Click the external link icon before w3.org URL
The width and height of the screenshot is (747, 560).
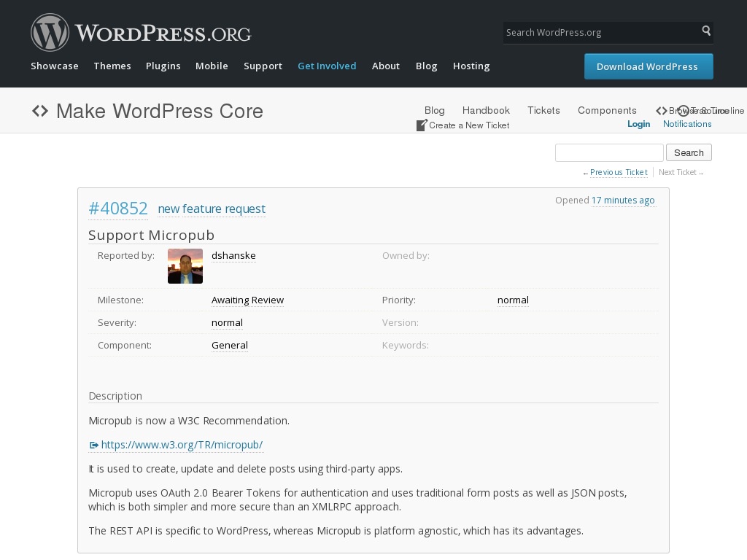pyautogui.click(x=94, y=445)
